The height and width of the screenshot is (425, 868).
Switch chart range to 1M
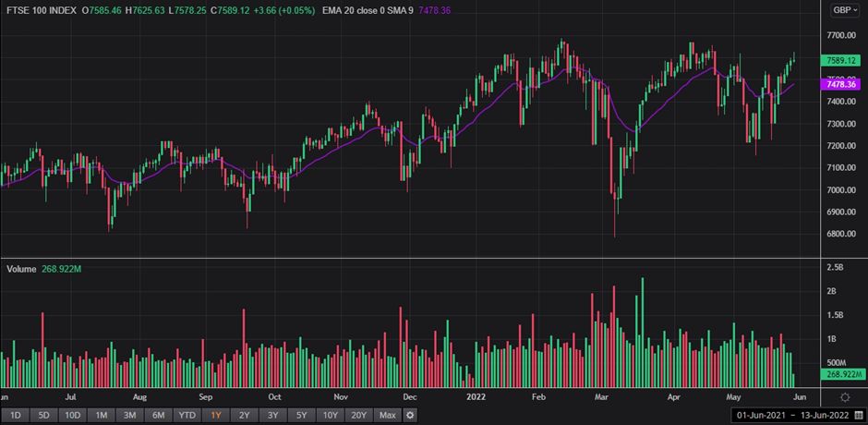[x=102, y=415]
